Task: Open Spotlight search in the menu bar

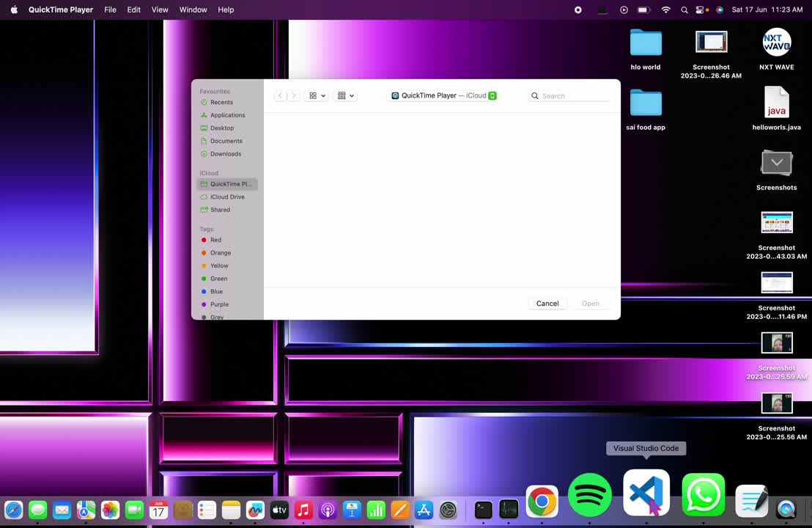Action: 684,10
